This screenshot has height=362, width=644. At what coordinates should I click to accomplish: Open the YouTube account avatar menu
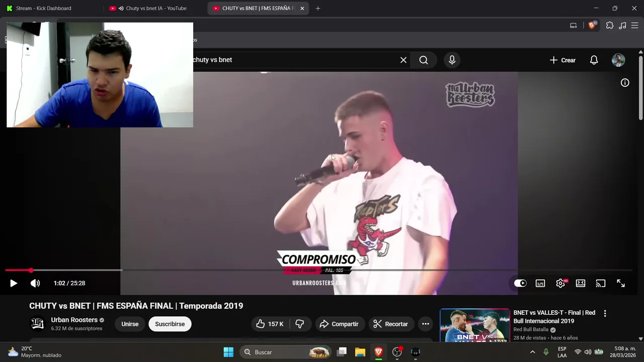[618, 60]
